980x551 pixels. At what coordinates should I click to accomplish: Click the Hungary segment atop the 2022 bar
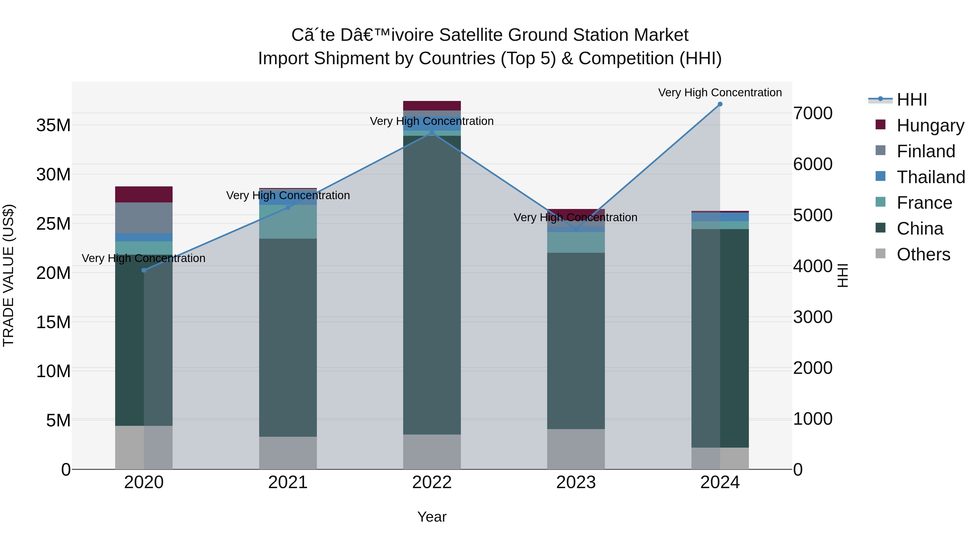point(432,106)
